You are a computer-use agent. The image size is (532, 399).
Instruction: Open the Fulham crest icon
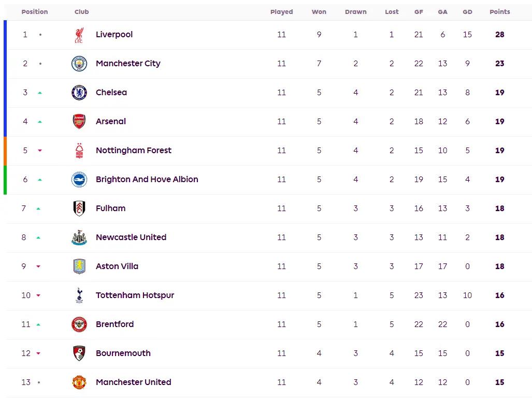[79, 209]
